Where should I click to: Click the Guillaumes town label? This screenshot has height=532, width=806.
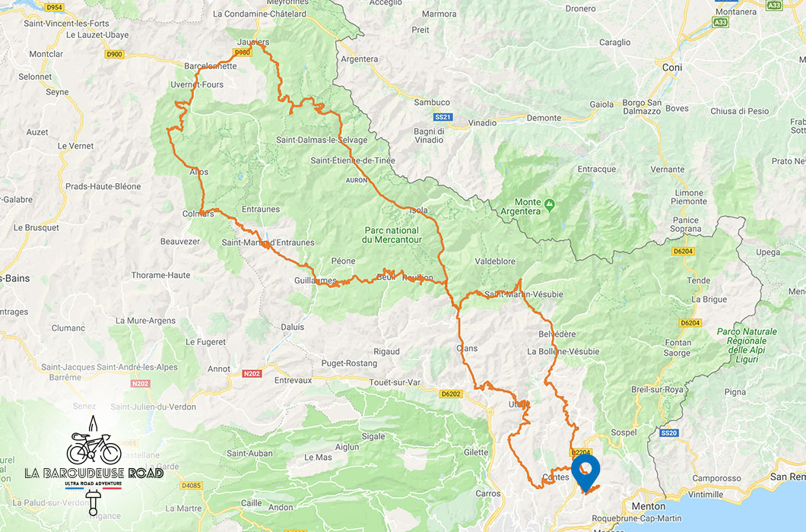pos(315,280)
